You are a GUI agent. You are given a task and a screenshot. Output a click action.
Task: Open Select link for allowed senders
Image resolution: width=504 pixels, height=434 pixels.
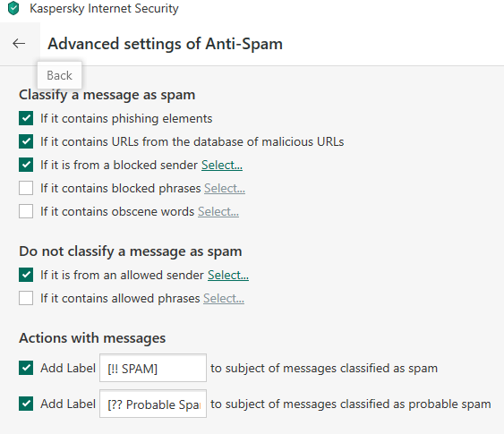tap(228, 275)
